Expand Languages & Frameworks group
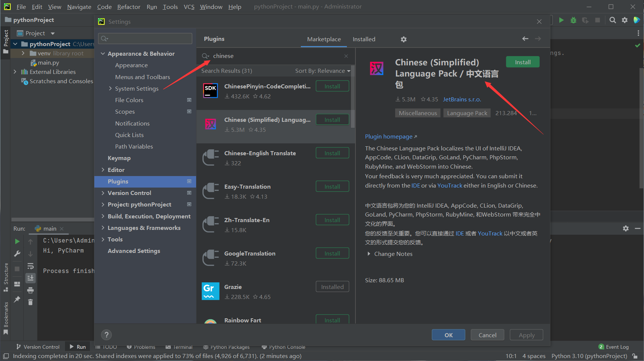 pos(103,228)
